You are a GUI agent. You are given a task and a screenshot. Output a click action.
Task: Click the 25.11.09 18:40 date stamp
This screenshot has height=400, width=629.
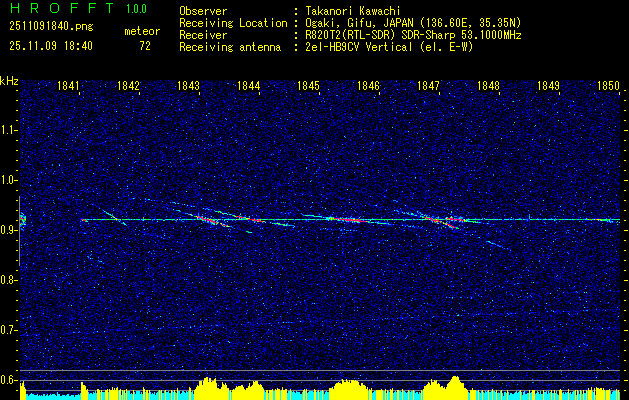click(x=50, y=46)
